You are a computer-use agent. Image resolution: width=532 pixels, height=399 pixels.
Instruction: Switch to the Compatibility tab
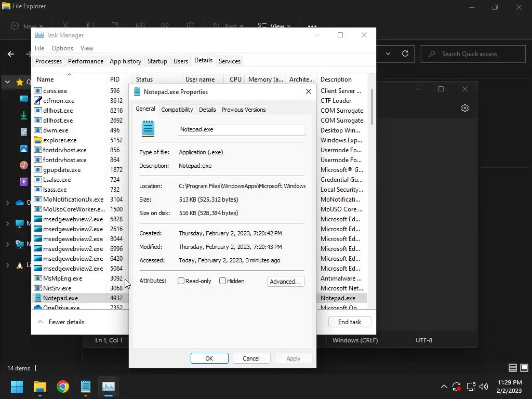point(177,110)
